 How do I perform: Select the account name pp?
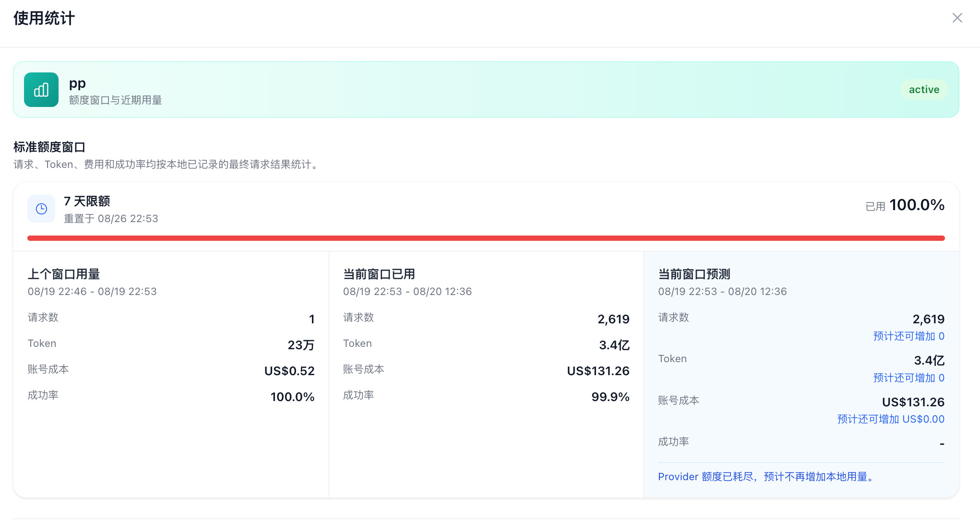point(77,83)
